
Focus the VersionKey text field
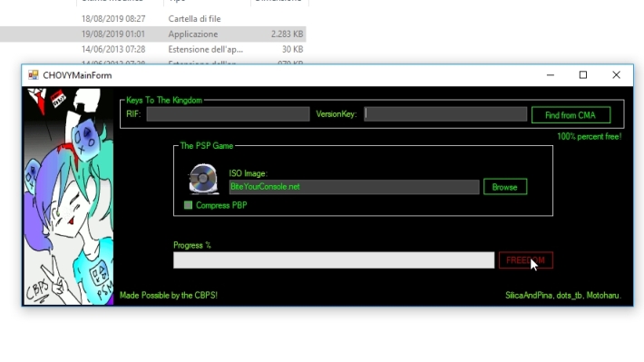(x=445, y=113)
